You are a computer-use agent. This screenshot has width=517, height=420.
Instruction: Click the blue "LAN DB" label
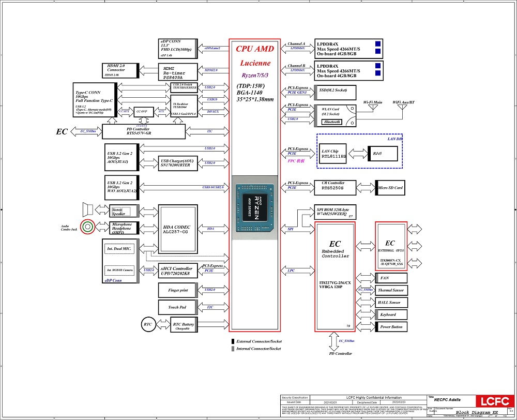394,139
